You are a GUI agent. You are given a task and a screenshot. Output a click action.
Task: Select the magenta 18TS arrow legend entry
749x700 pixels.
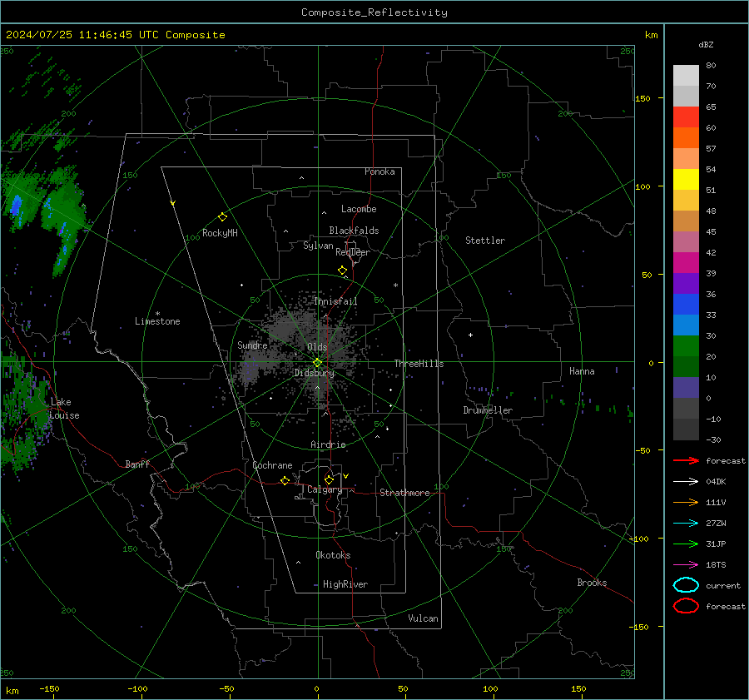pos(686,565)
